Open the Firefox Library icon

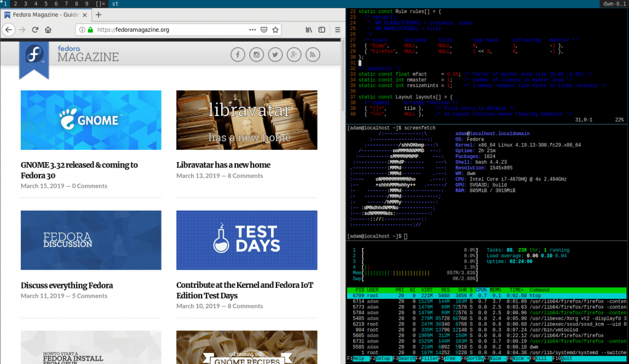(310, 29)
